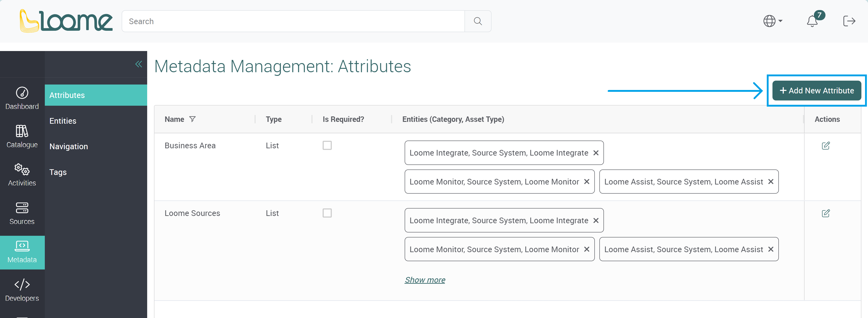Edit the Business Area attribute
Viewport: 868px width, 318px height.
coord(825,146)
